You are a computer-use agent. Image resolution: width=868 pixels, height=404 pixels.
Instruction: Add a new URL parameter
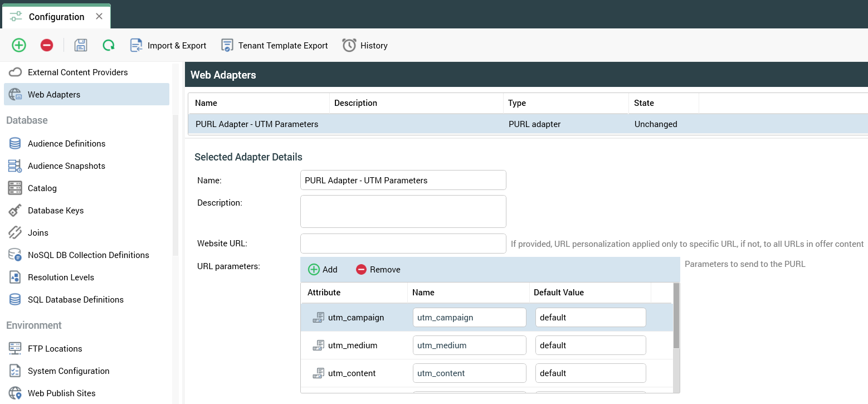(323, 270)
